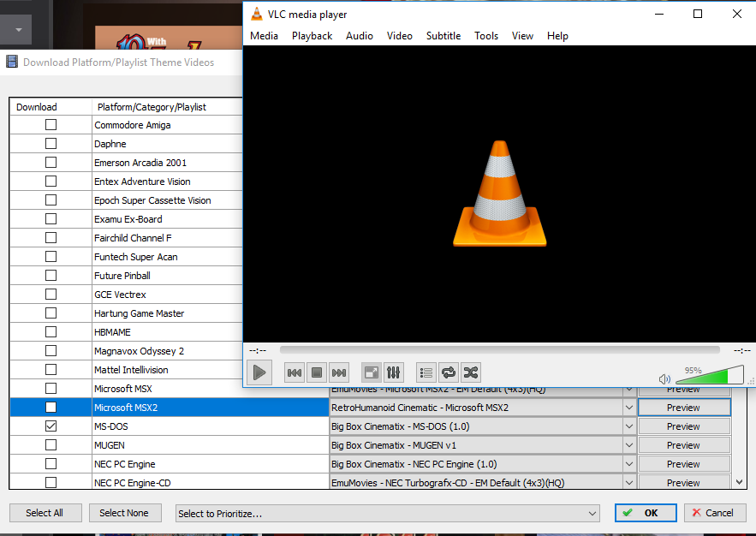
Task: Select the Examu Ex-Board row
Action: click(x=126, y=219)
